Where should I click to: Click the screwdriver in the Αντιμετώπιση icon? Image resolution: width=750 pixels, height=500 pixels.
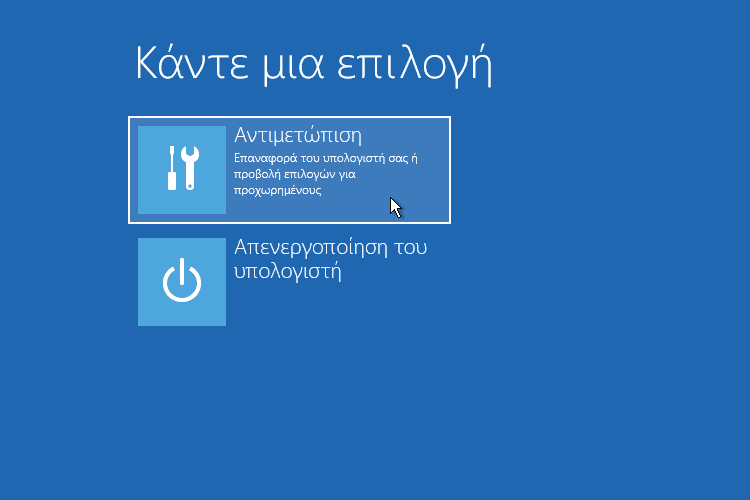click(x=173, y=169)
